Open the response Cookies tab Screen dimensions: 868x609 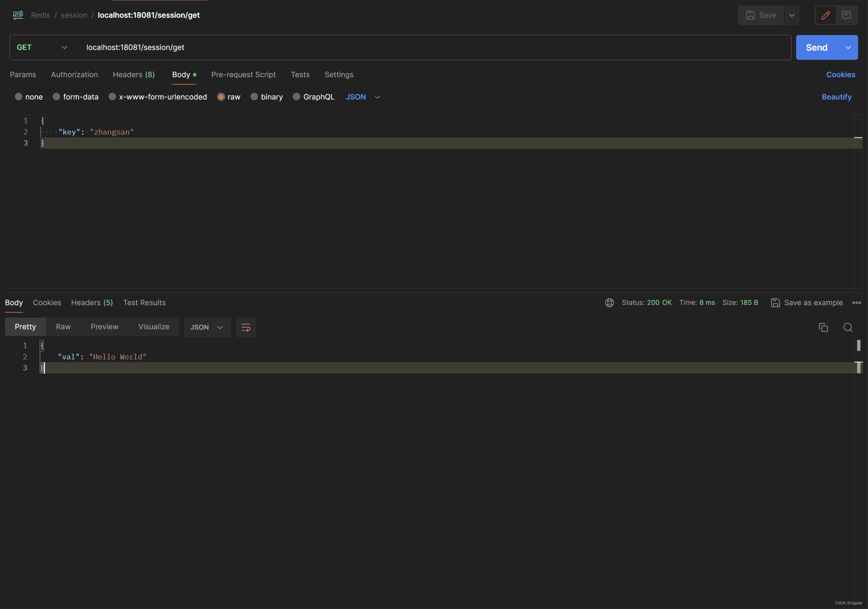point(47,302)
